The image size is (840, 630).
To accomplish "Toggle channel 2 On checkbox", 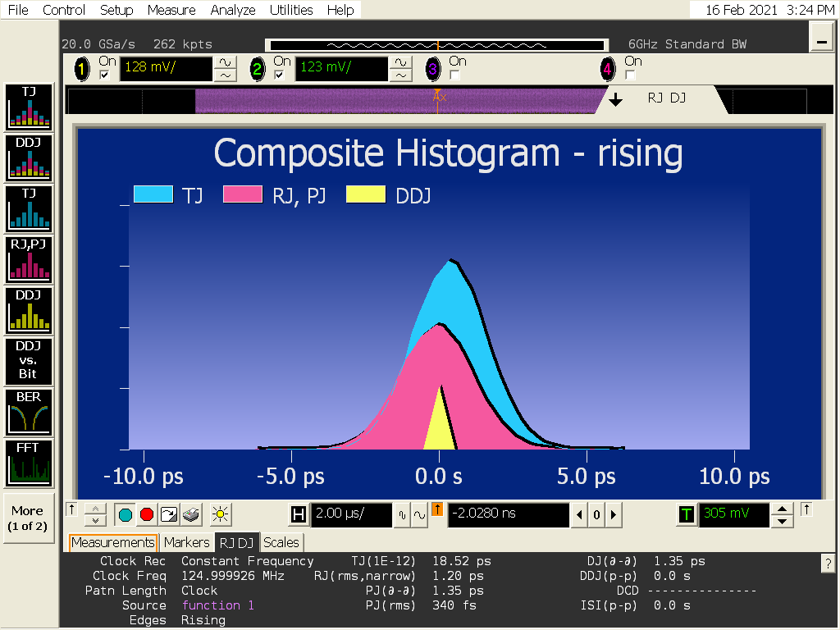I will click(x=280, y=75).
